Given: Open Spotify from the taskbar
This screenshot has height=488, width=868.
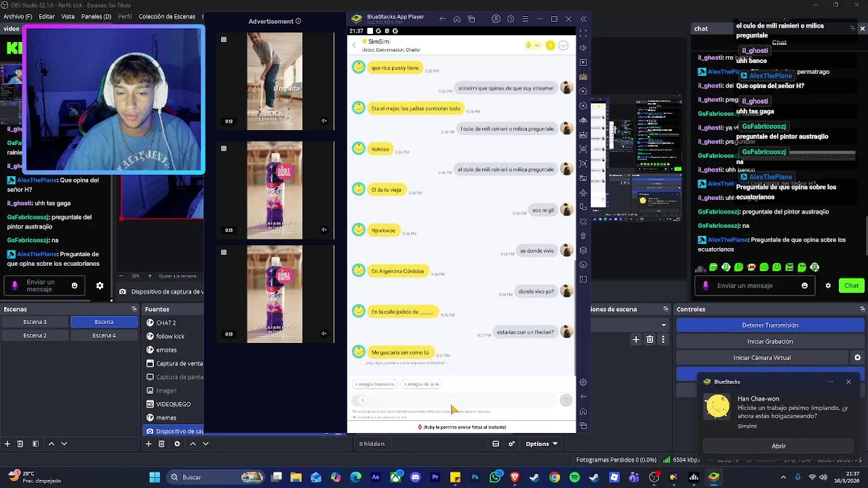Looking at the screenshot, I should coord(574,477).
